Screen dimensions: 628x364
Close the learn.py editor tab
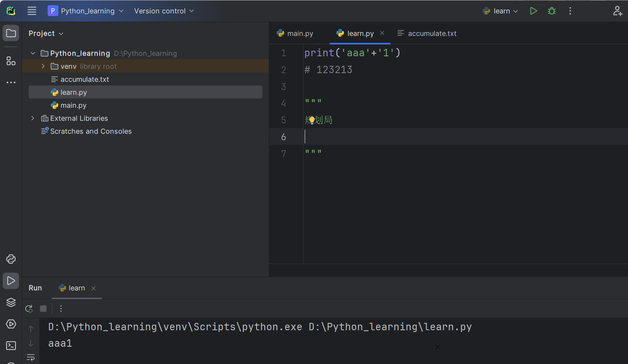[382, 33]
